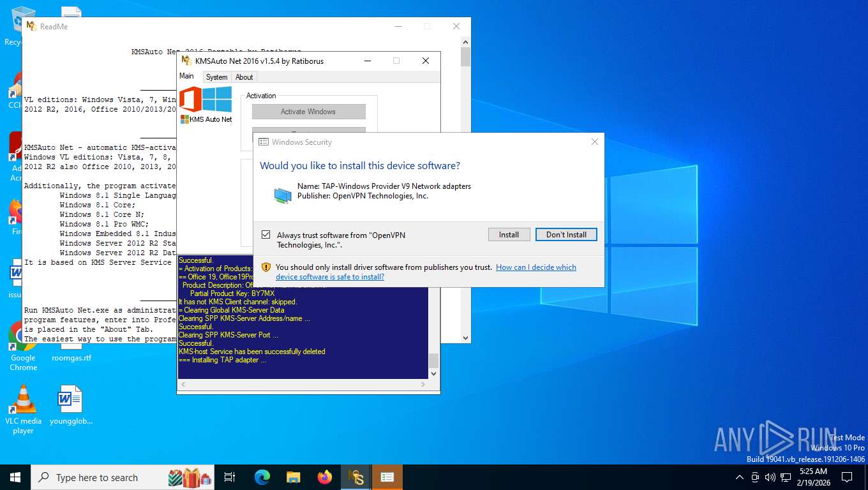Open the About tab in KMSAuto
The height and width of the screenshot is (490, 868).
pos(244,77)
